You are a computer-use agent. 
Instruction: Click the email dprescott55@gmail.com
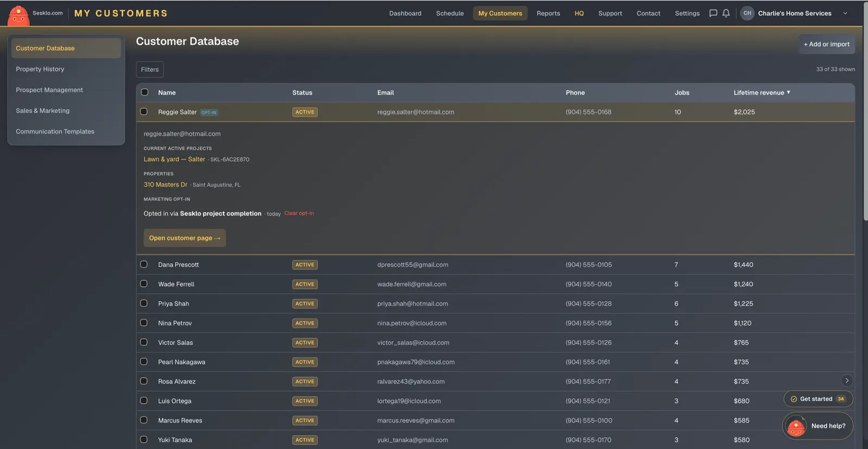coord(413,265)
